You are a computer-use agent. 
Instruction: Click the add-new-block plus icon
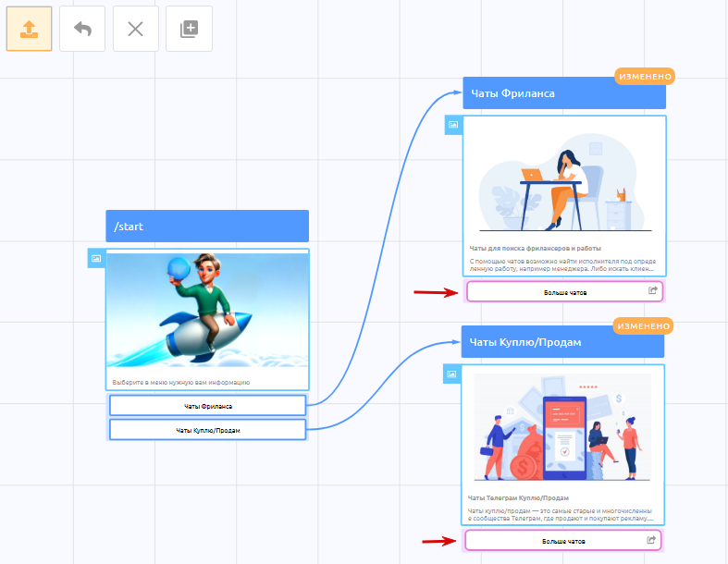pos(189,29)
